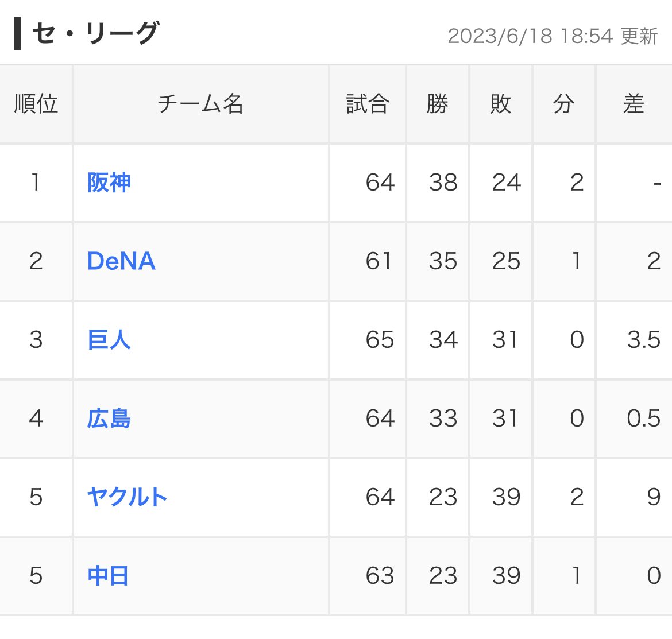
Task: Open the DeNA team link
Action: click(121, 261)
